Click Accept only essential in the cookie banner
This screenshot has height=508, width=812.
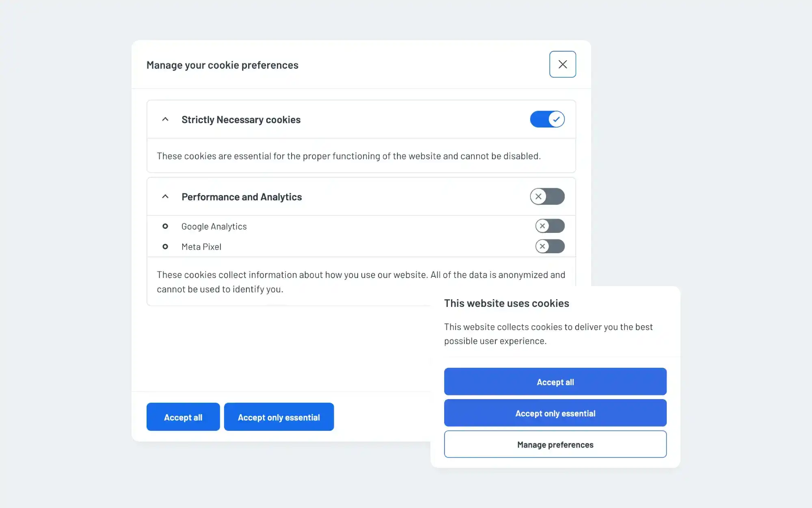click(555, 413)
